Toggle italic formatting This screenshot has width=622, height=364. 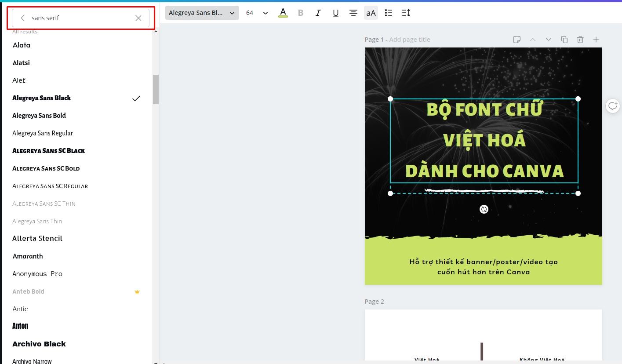pos(318,13)
